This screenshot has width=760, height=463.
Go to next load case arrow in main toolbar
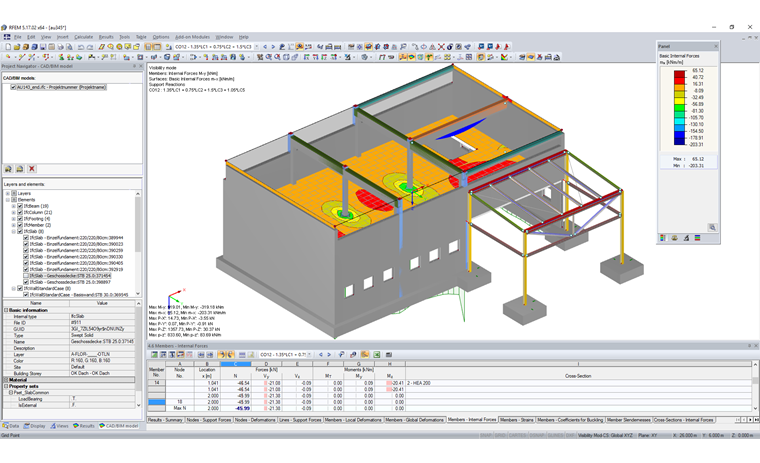(273, 47)
